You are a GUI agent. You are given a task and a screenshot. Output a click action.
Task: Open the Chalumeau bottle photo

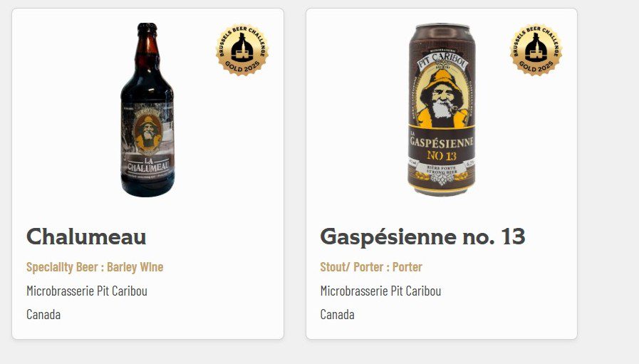click(147, 110)
